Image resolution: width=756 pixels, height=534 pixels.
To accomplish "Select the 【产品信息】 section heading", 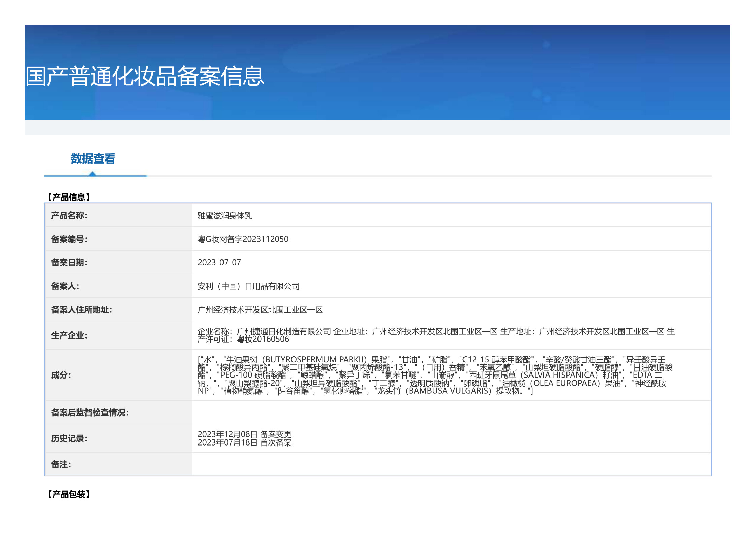I will (x=68, y=197).
